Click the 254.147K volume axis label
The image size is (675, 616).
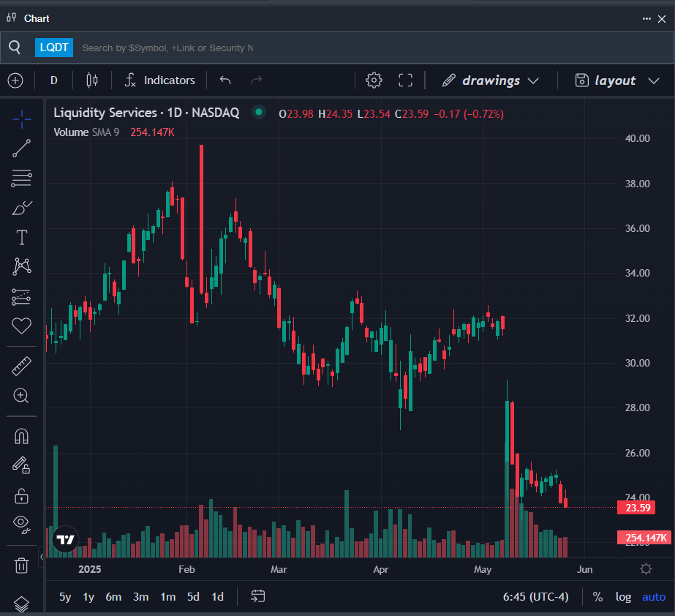click(x=644, y=538)
